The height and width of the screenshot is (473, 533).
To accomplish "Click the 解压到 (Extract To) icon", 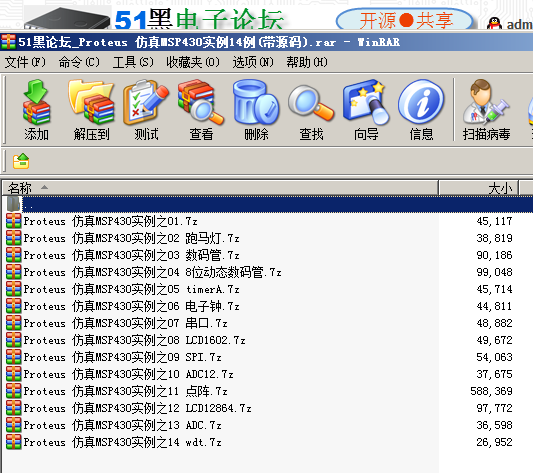I will click(x=91, y=110).
